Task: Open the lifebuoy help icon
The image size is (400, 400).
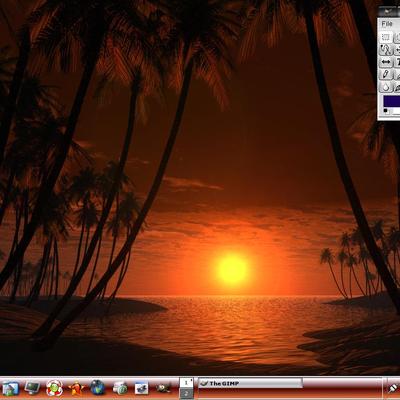Action: pos(54,388)
